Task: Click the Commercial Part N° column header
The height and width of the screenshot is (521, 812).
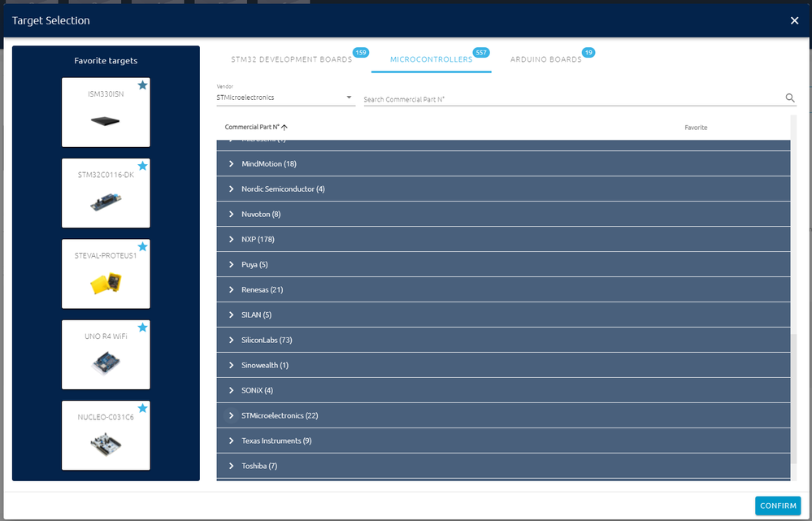Action: tap(252, 128)
